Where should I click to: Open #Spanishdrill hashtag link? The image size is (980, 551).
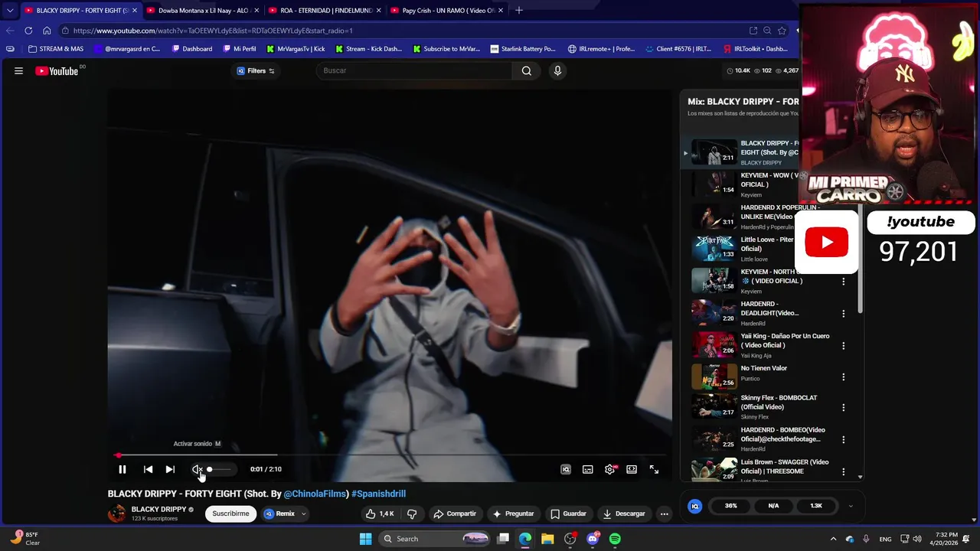coord(378,494)
